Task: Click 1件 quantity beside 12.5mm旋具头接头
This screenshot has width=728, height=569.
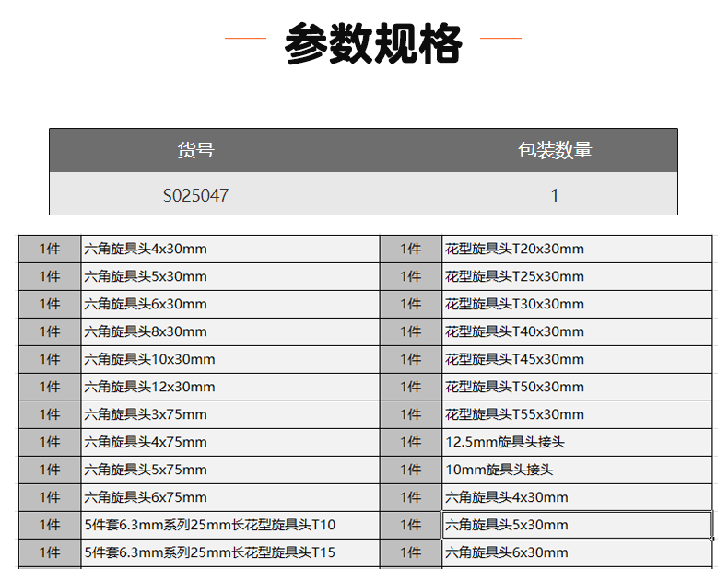Action: pyautogui.click(x=411, y=442)
